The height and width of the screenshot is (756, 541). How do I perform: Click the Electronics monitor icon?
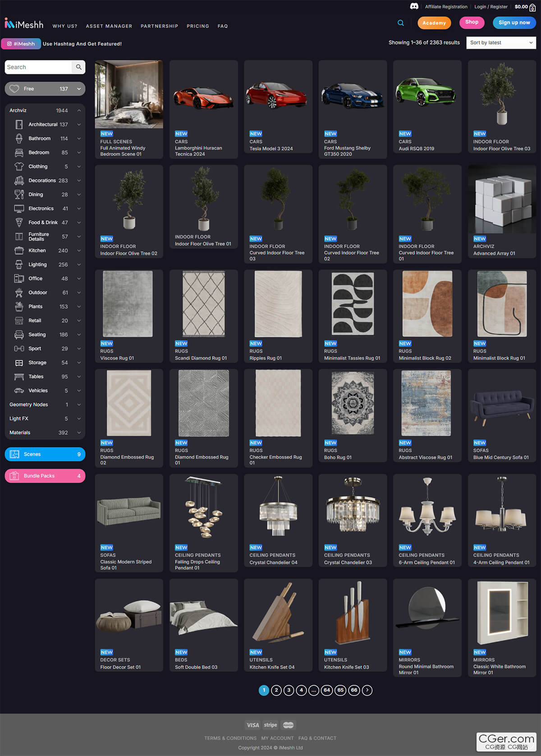pyautogui.click(x=19, y=209)
